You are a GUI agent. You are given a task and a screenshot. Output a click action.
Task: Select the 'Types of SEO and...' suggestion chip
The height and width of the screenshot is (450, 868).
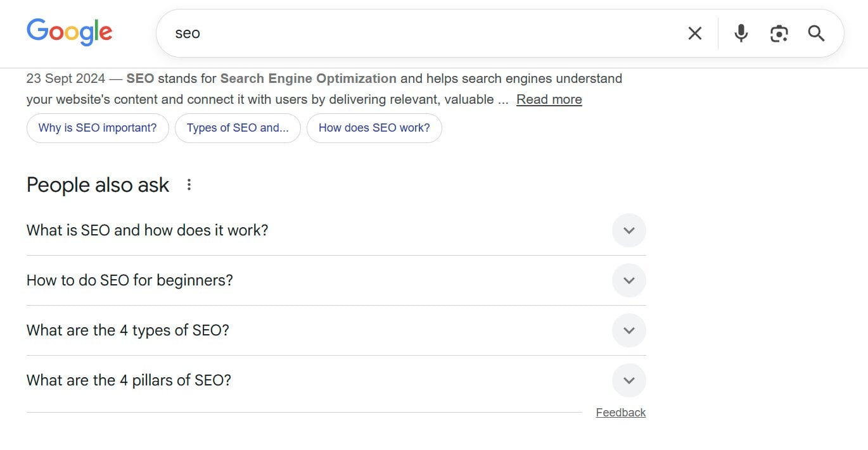click(238, 128)
